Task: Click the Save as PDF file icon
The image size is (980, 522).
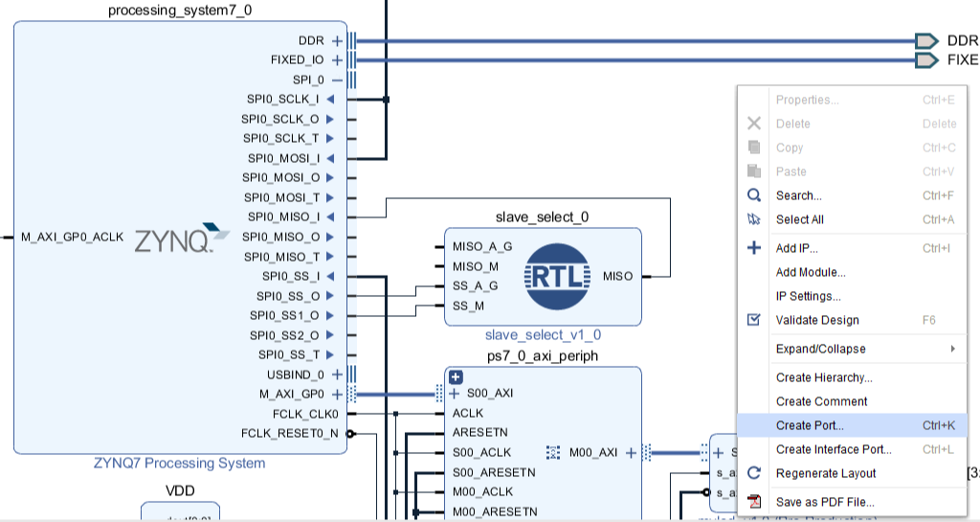Action: coord(754,502)
